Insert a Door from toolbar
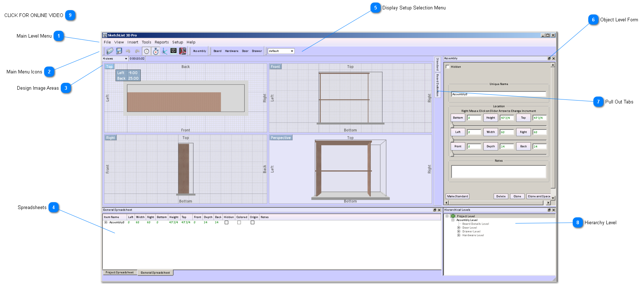This screenshot has width=644, height=285. point(245,51)
